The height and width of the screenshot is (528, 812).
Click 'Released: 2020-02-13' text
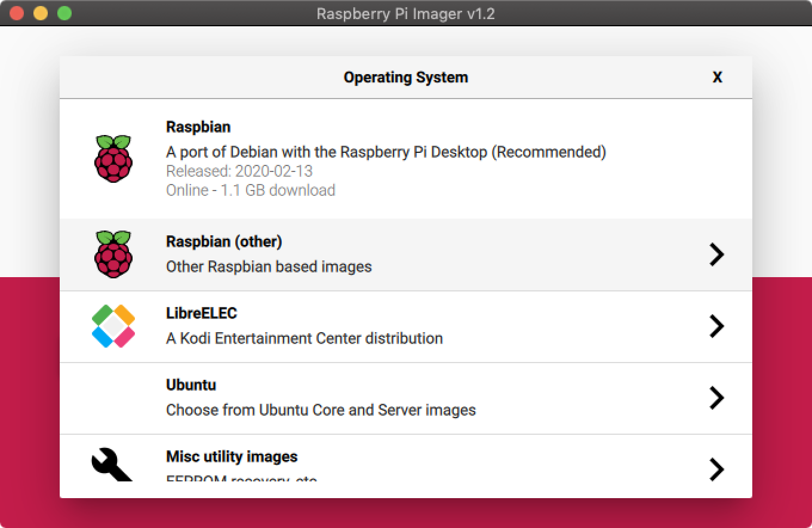[239, 171]
